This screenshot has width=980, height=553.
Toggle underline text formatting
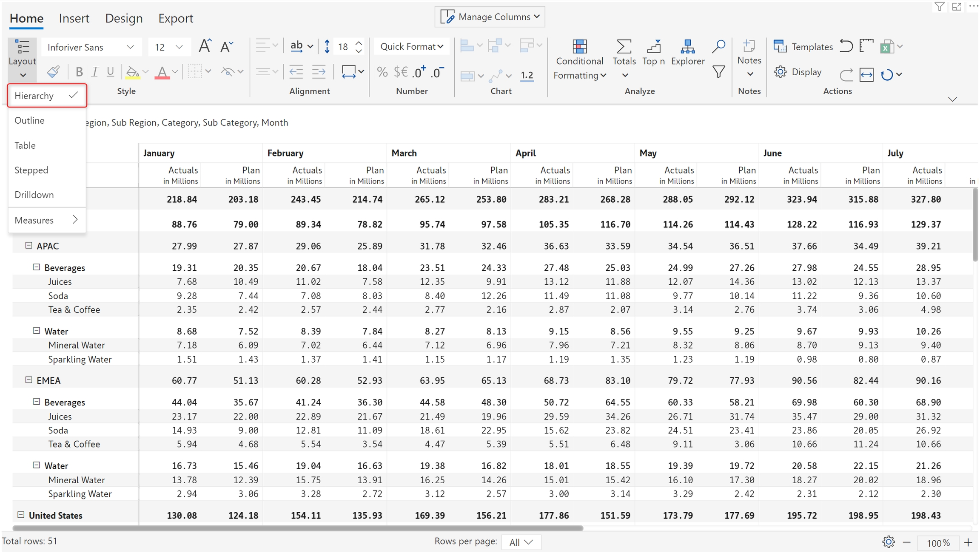click(x=110, y=72)
